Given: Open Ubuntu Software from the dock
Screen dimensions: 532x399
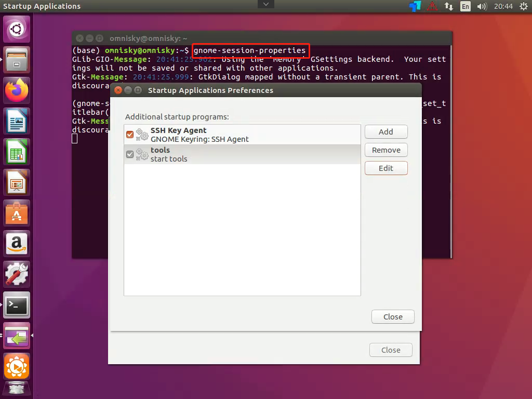Looking at the screenshot, I should 17,213.
